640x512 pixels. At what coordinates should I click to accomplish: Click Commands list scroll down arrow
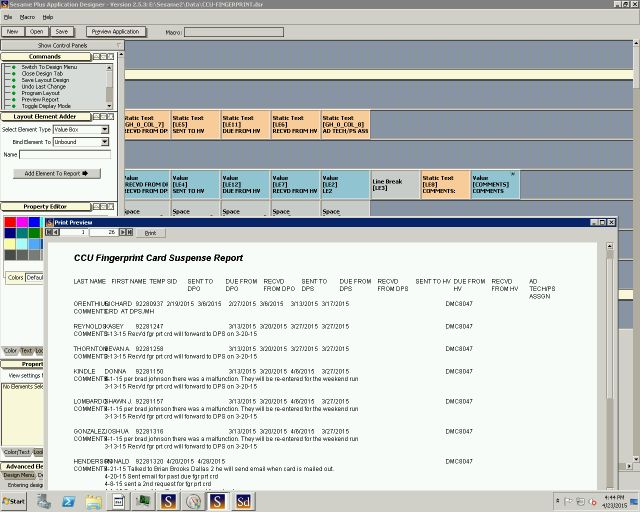click(x=109, y=106)
